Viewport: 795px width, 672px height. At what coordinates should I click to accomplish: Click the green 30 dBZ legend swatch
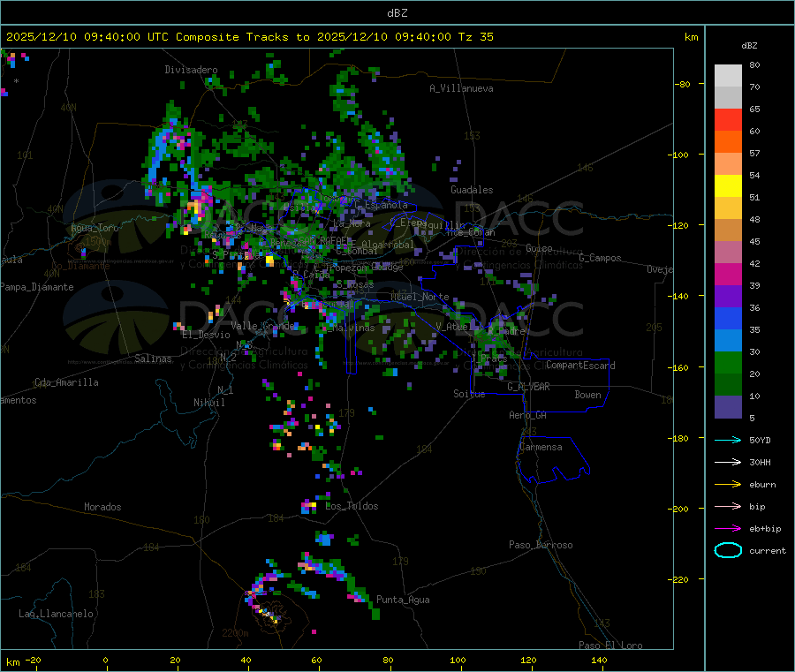point(728,362)
